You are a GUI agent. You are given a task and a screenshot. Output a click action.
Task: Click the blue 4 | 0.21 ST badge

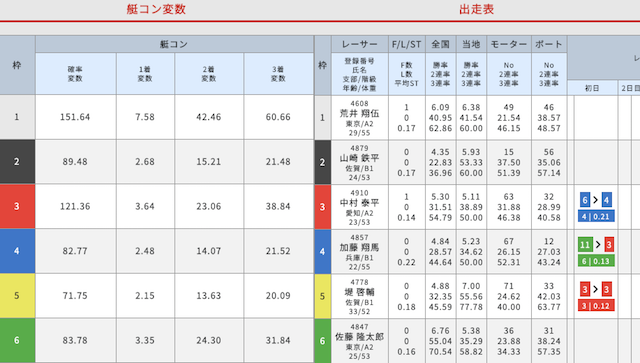596,216
